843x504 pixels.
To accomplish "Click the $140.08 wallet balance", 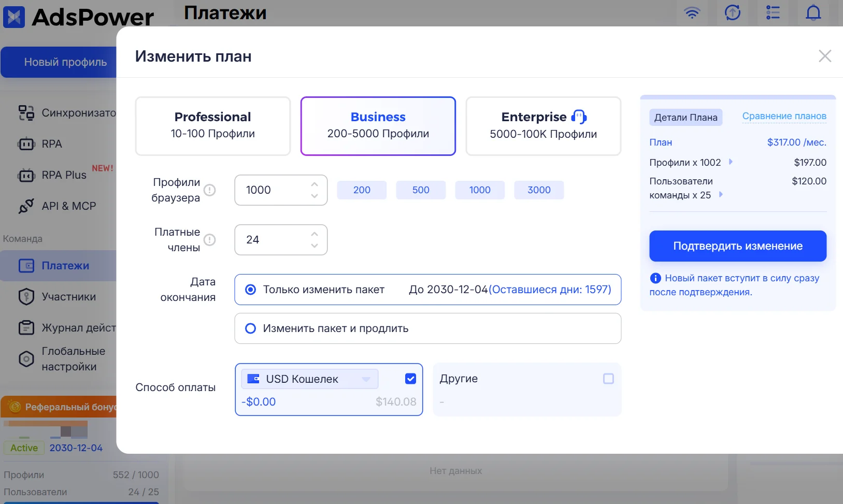I will (396, 402).
